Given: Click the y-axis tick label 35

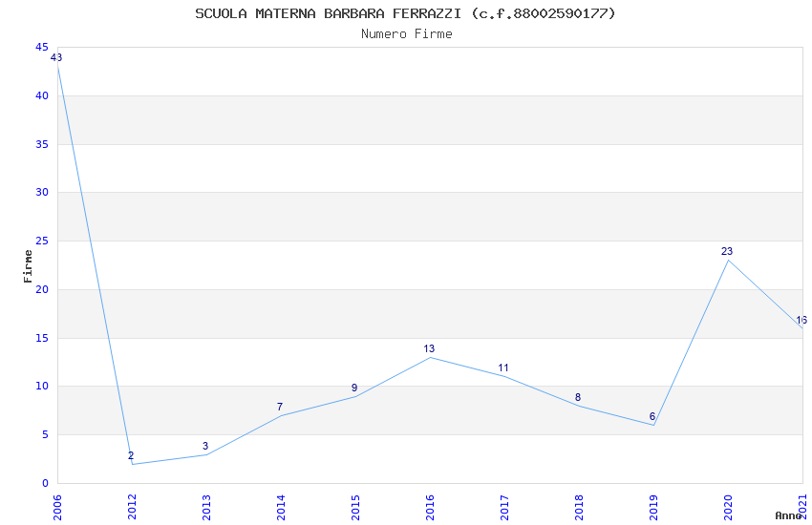Looking at the screenshot, I should click(x=42, y=144).
